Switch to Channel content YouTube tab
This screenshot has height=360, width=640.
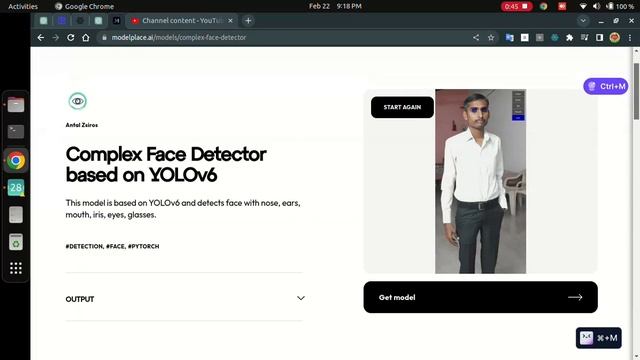[x=182, y=20]
